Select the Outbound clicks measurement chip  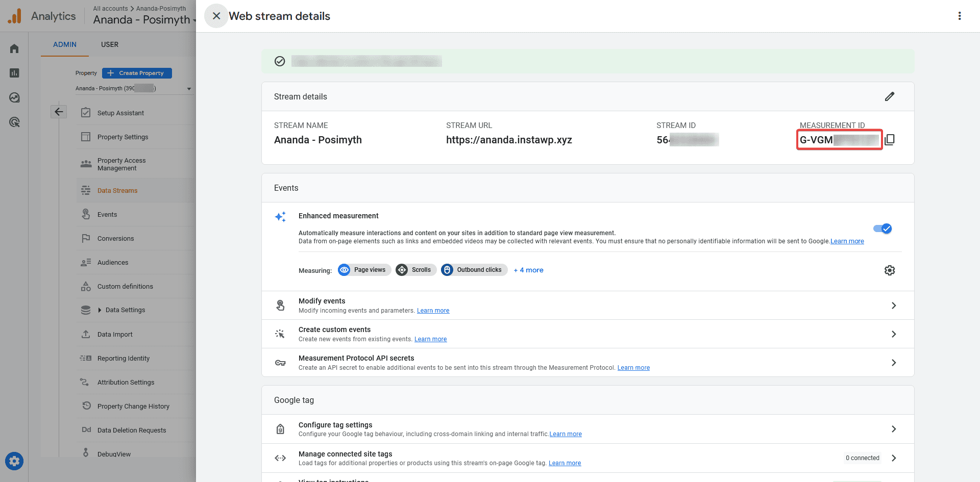coord(474,270)
